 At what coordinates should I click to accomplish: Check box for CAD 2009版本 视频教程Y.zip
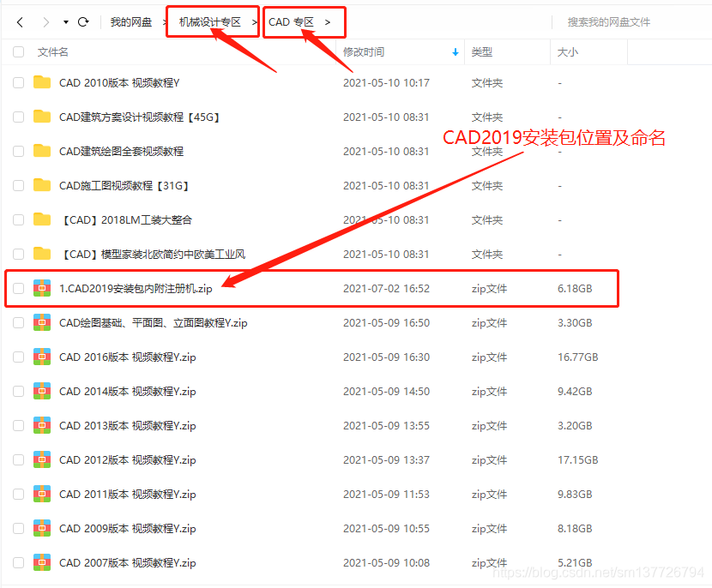click(19, 528)
